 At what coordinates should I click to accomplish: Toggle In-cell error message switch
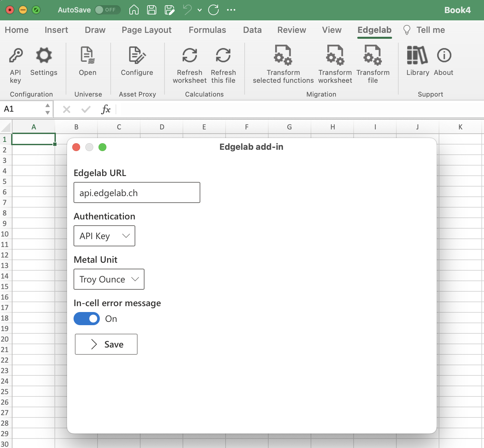tap(87, 319)
